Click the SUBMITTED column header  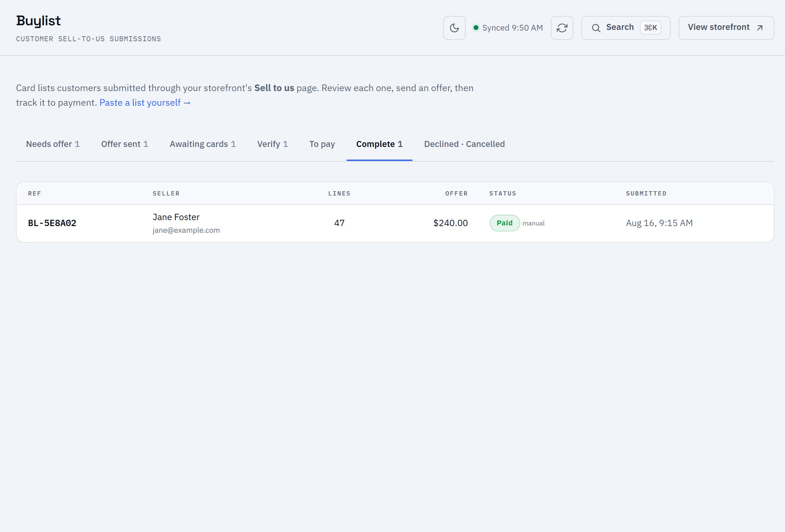646,194
